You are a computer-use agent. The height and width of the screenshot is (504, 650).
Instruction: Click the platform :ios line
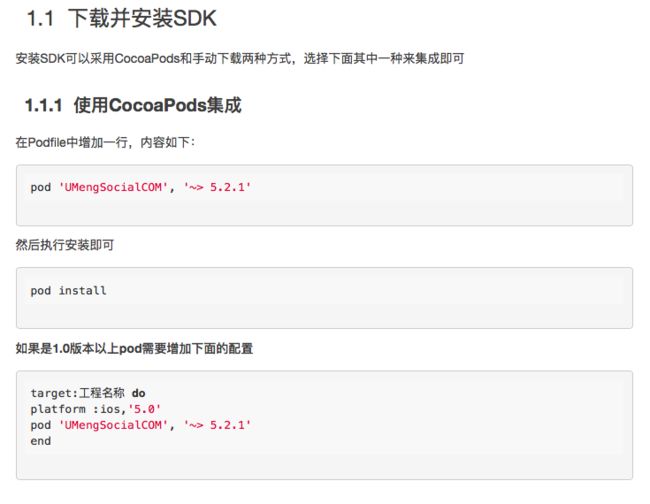(x=96, y=409)
